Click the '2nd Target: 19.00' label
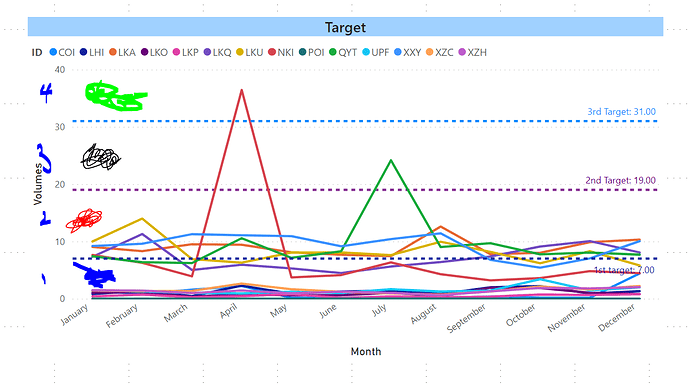The image size is (689, 388). tap(620, 180)
